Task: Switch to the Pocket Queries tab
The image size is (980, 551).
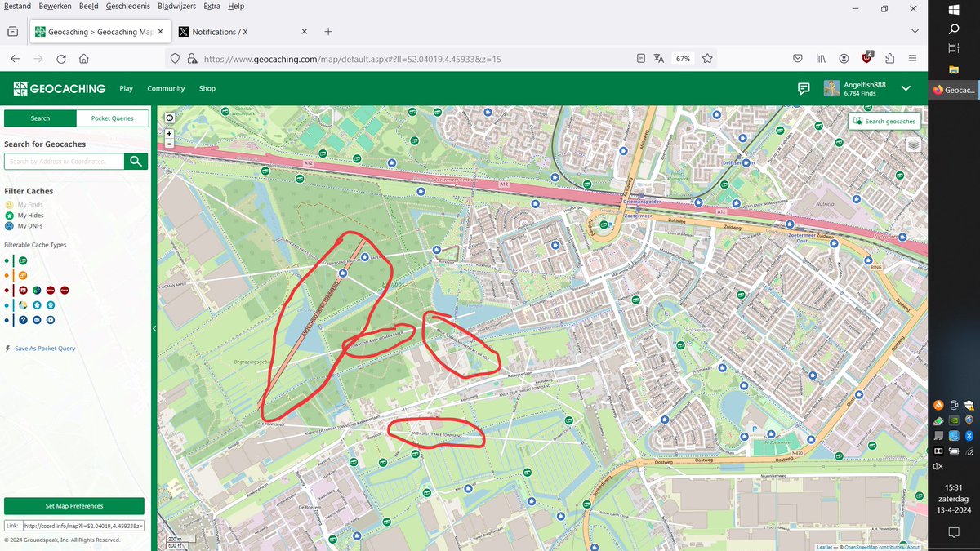Action: 113,118
